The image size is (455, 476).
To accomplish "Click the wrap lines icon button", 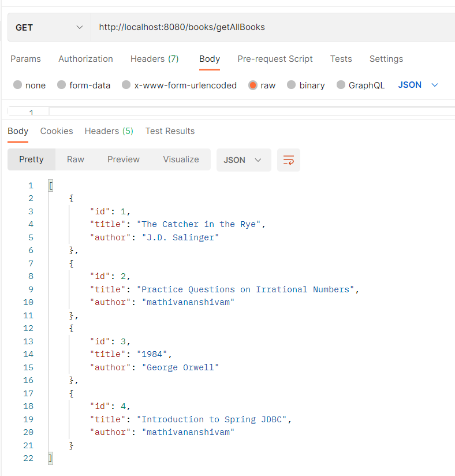I will (289, 160).
